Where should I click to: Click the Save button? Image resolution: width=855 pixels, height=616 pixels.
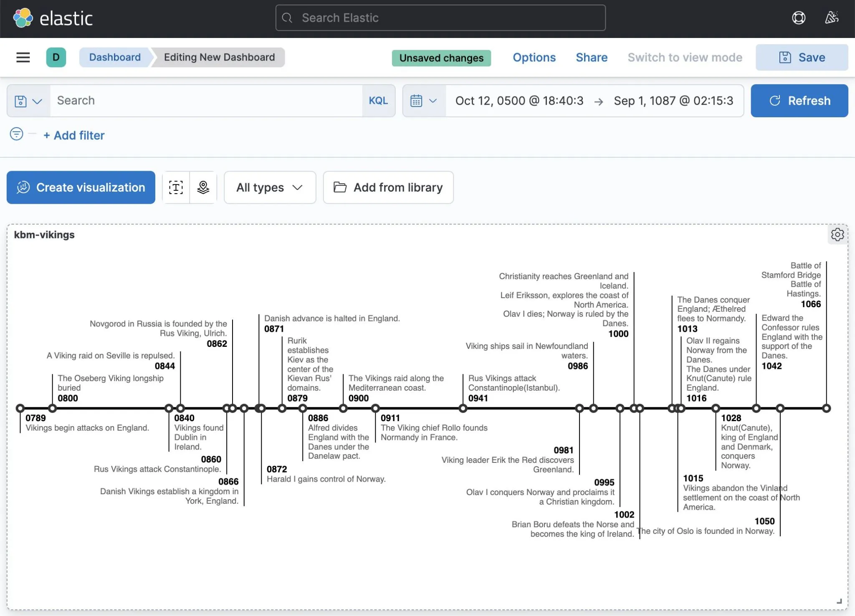point(802,57)
